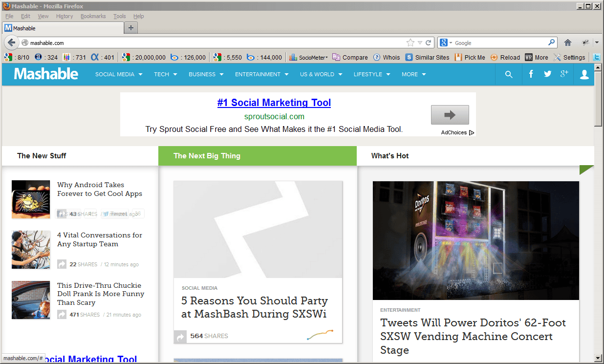Open the Whois lookup tool
This screenshot has width=604, height=364.
pos(387,57)
